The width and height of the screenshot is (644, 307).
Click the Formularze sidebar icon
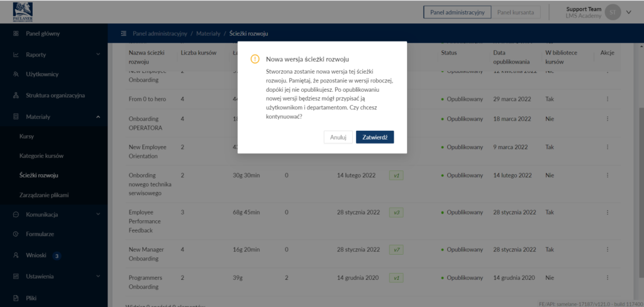tap(16, 234)
